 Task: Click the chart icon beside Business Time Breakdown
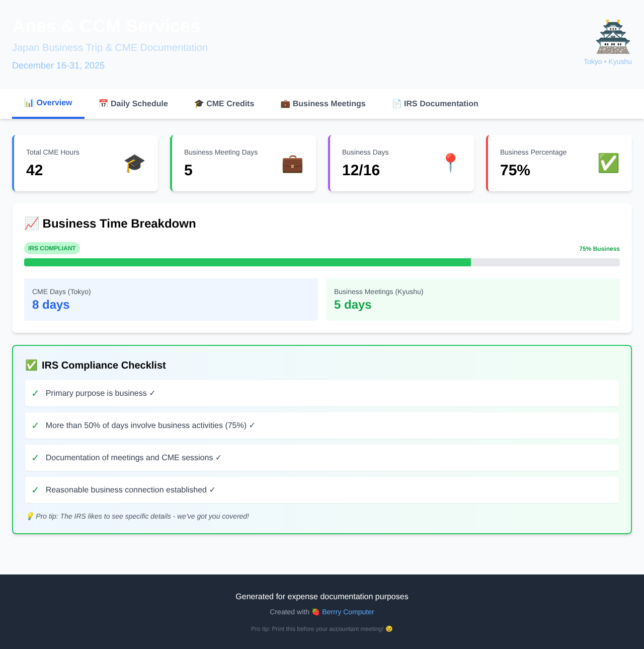pyautogui.click(x=32, y=224)
